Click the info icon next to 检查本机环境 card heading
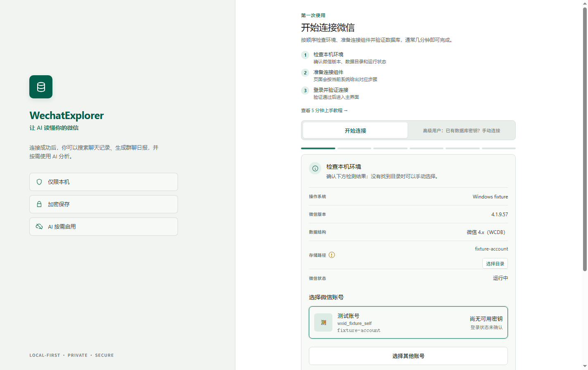Viewport: 588px width, 370px height. point(315,168)
